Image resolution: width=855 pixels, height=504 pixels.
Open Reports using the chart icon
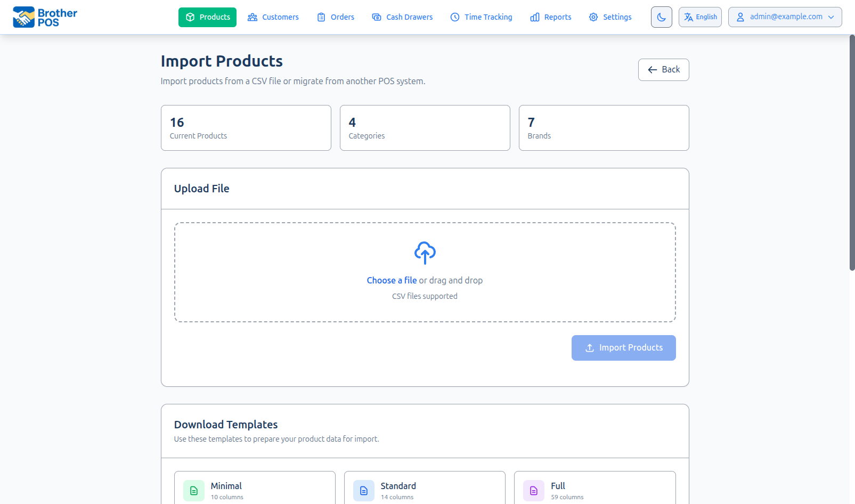pyautogui.click(x=534, y=17)
